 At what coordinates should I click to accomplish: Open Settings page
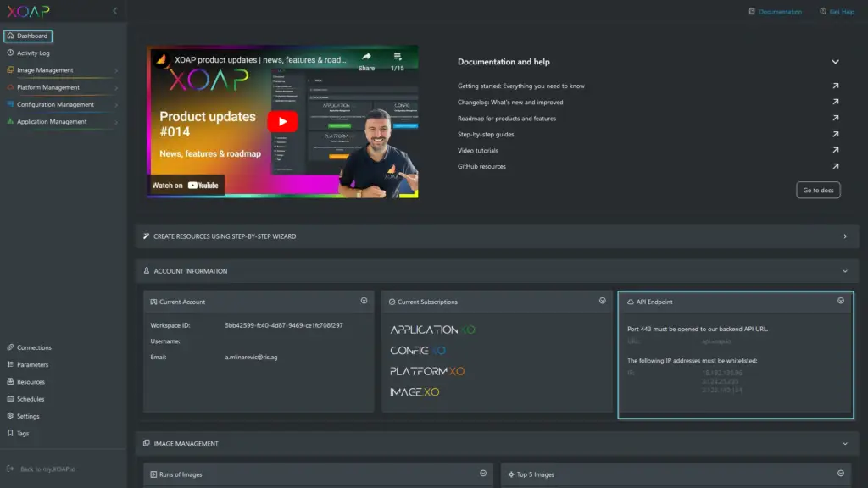(x=28, y=417)
